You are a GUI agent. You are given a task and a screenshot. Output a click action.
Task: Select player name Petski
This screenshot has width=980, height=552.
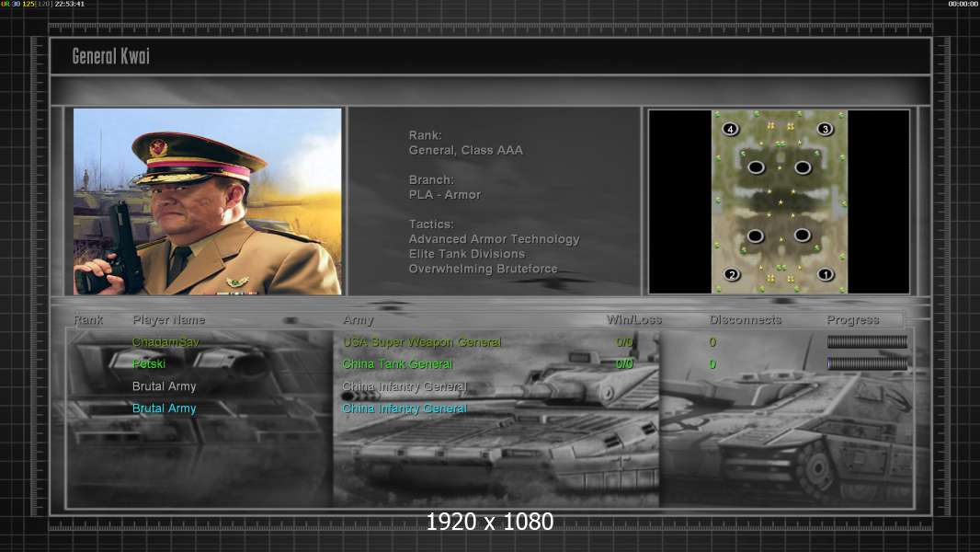point(149,363)
